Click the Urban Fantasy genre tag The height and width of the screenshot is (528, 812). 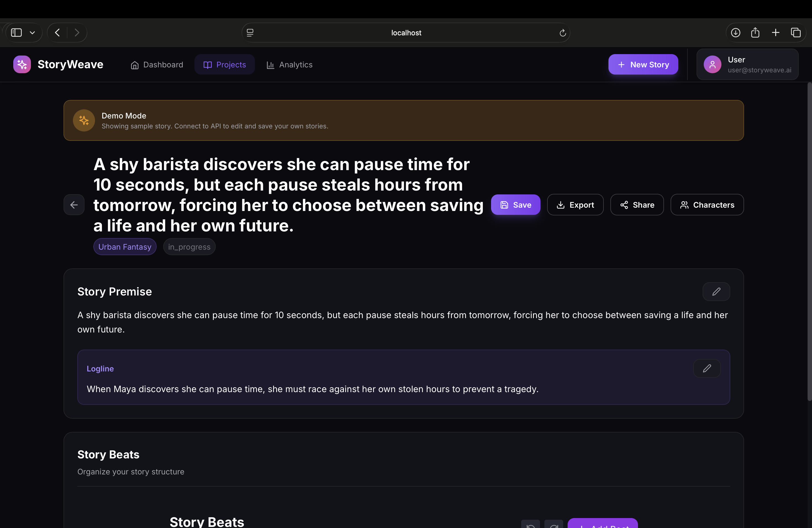(125, 247)
